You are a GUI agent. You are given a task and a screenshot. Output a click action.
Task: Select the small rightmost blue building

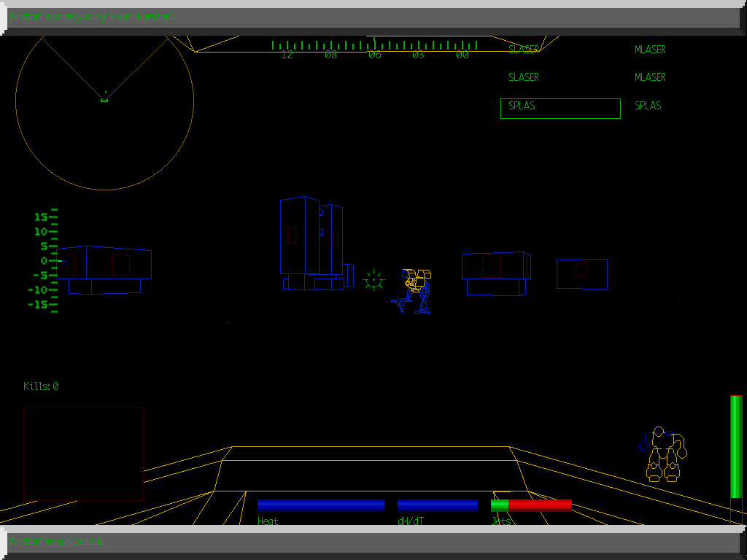click(x=581, y=273)
